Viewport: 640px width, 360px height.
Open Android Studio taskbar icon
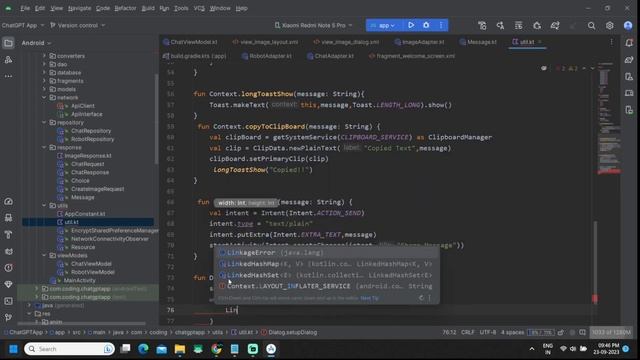coord(271,349)
